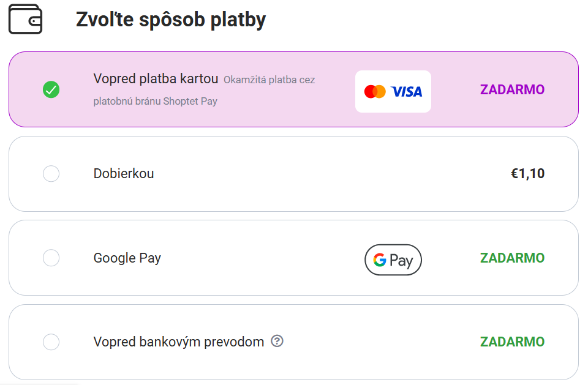Click the green ZADARMO label for bank transfer
Viewport: 588px width, 385px height.
[512, 342]
